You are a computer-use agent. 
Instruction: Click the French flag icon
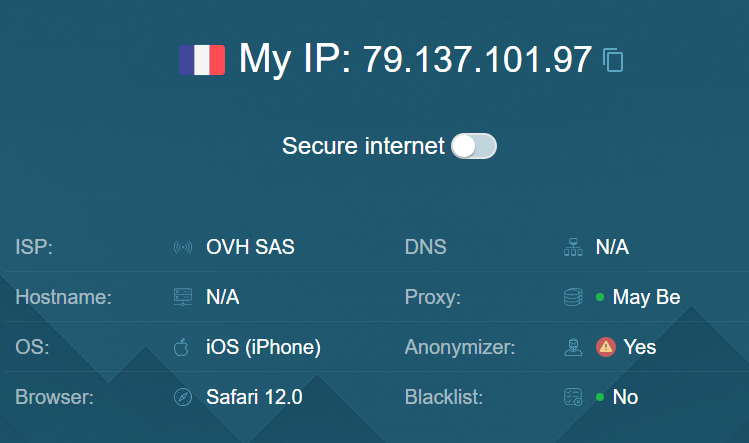click(x=202, y=59)
